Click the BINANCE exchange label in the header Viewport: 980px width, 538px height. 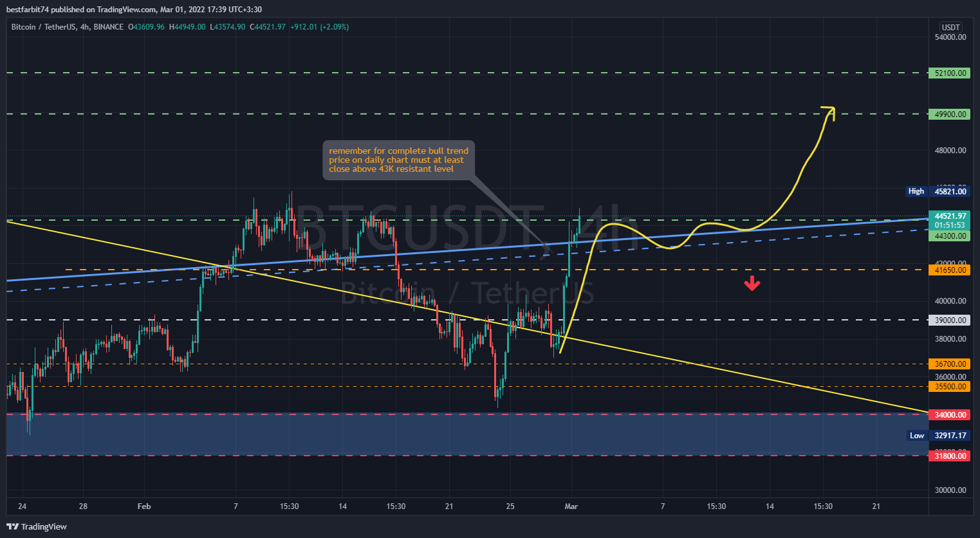pos(108,27)
